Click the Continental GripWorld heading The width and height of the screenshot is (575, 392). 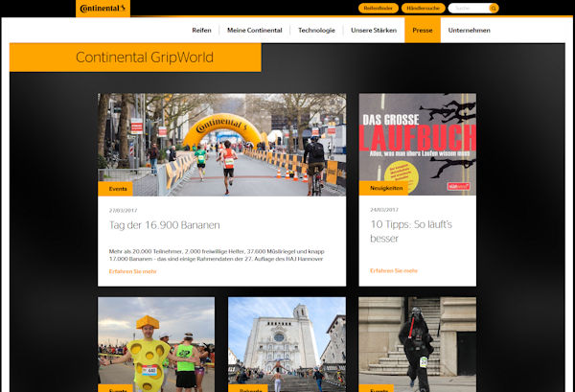coord(145,58)
